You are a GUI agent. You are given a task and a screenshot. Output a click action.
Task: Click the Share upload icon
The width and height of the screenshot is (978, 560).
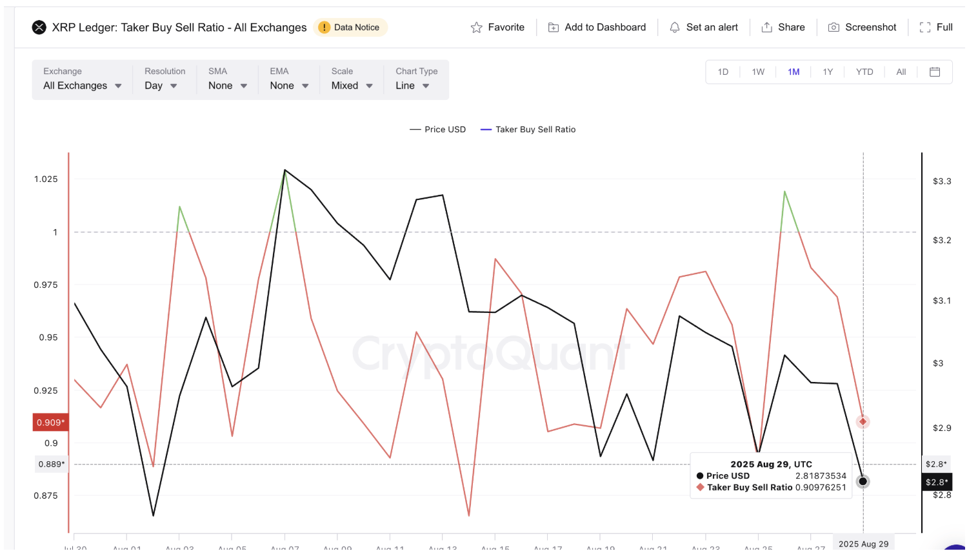pos(766,27)
